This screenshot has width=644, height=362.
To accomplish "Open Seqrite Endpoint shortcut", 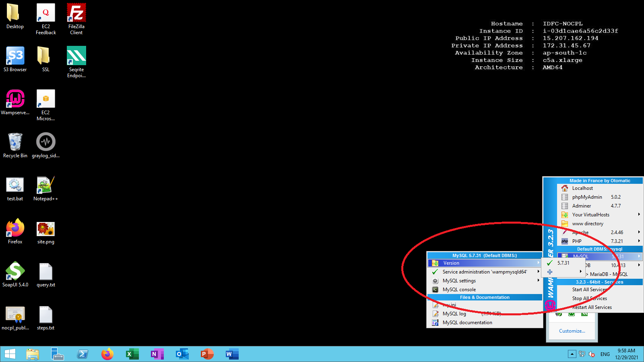I will [x=76, y=62].
